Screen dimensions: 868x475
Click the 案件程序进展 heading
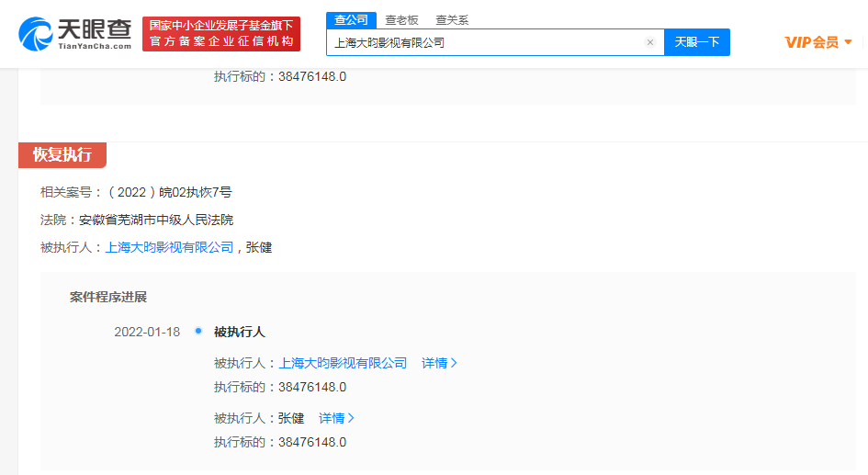tap(108, 298)
